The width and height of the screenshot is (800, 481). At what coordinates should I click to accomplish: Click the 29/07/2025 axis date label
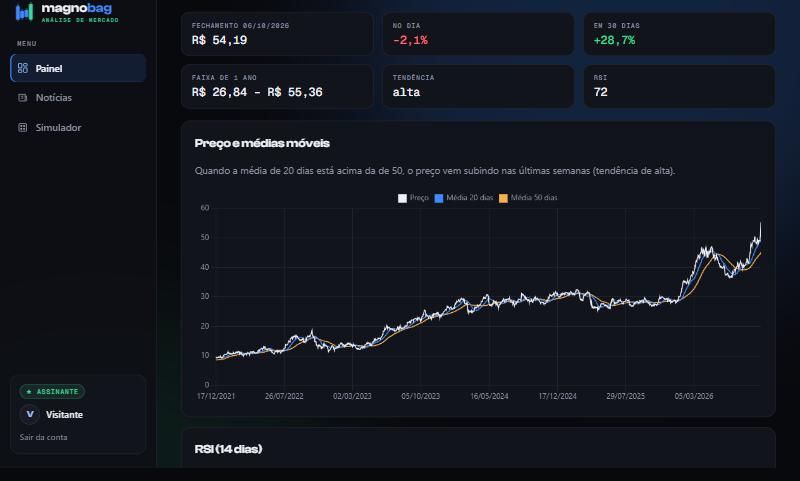click(x=626, y=396)
